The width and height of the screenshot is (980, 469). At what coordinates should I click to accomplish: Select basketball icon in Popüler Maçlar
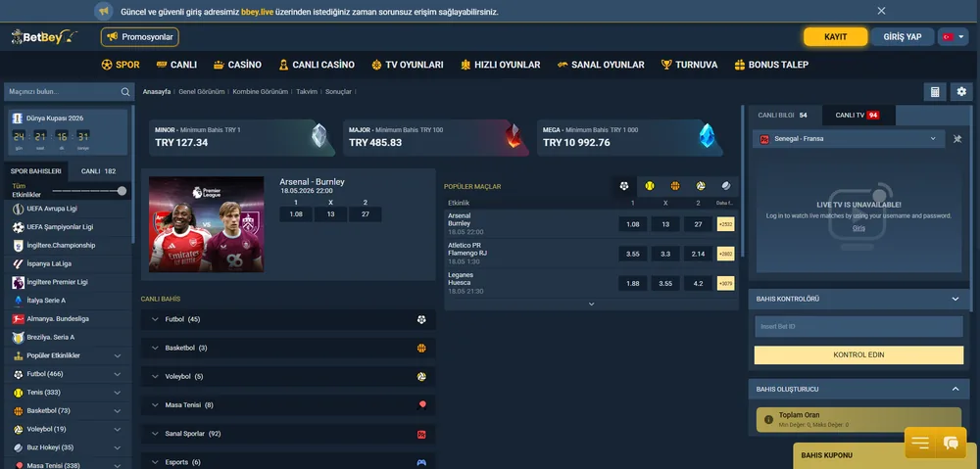point(675,186)
